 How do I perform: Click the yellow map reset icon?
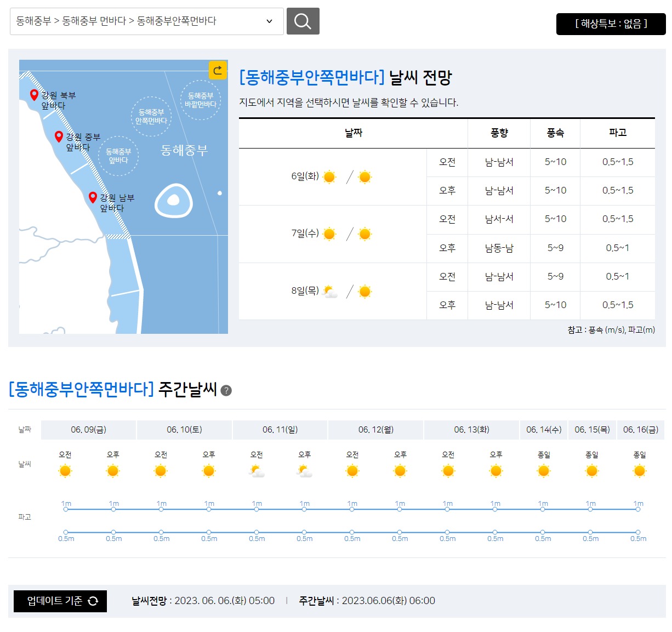click(x=218, y=70)
